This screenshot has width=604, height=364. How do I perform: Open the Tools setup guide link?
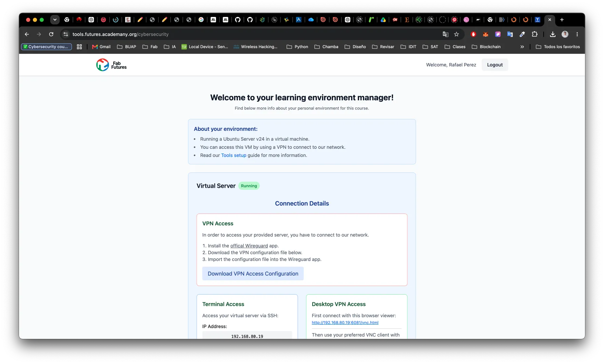[x=234, y=155]
